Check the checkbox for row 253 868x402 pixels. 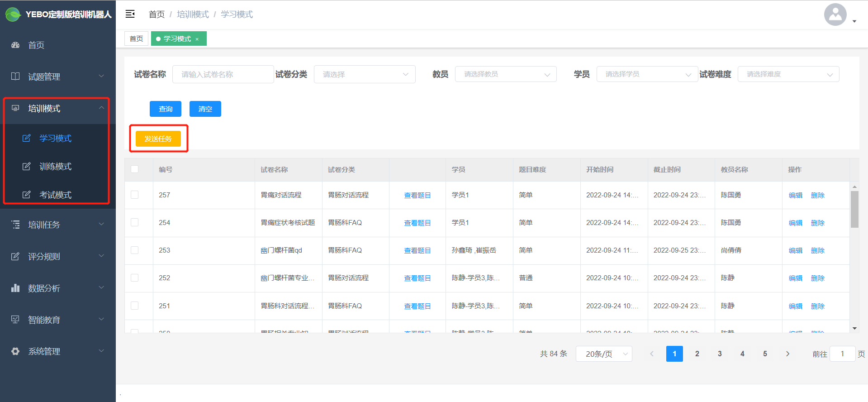[x=134, y=250]
